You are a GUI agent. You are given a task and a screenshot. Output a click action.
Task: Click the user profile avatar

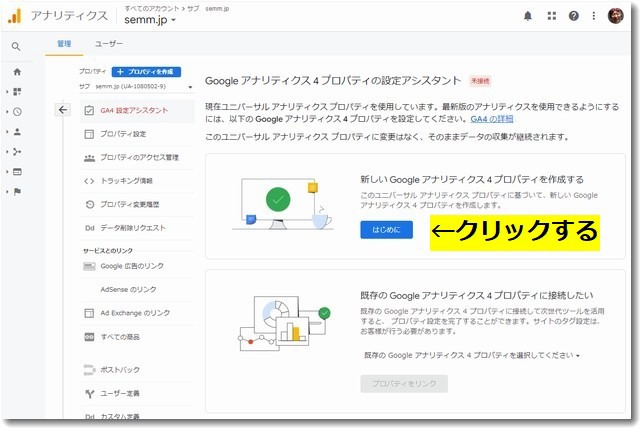click(x=615, y=16)
